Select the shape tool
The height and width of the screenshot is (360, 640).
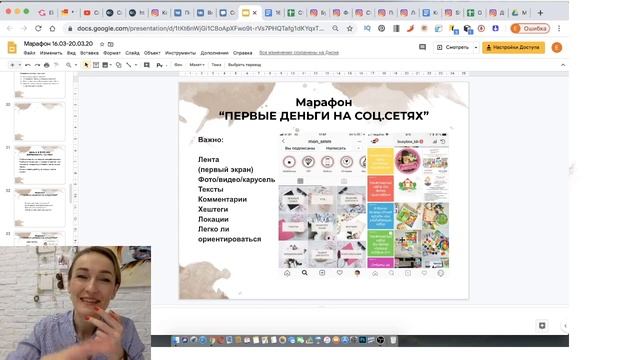pos(118,65)
